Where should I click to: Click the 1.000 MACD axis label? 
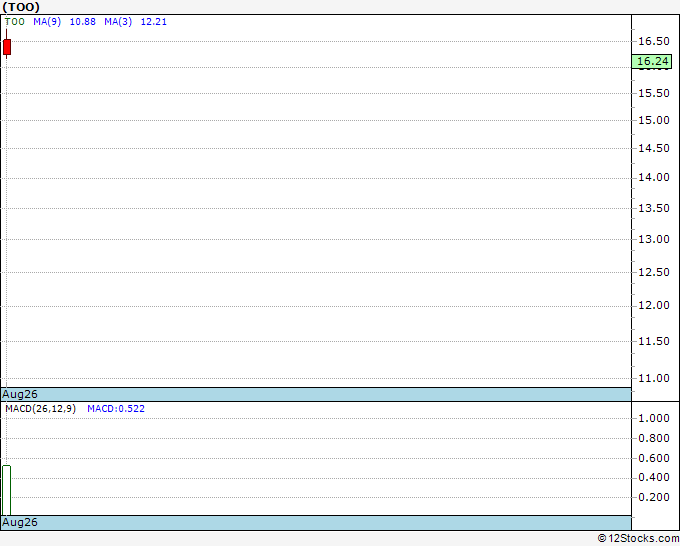point(654,418)
